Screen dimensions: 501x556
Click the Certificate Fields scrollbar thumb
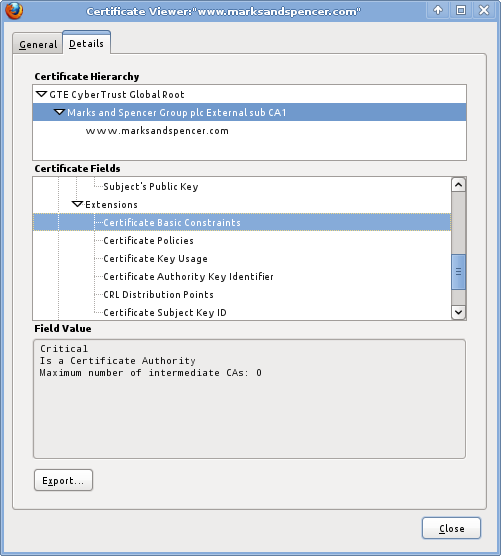click(x=458, y=272)
